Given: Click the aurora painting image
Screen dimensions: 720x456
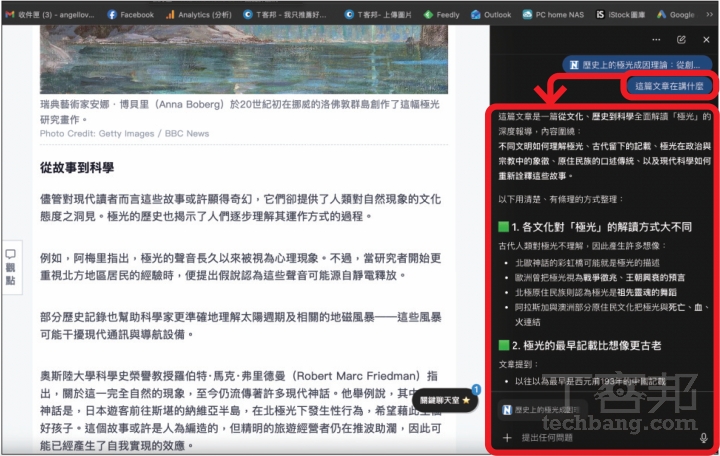Looking at the screenshot, I should click(x=243, y=59).
